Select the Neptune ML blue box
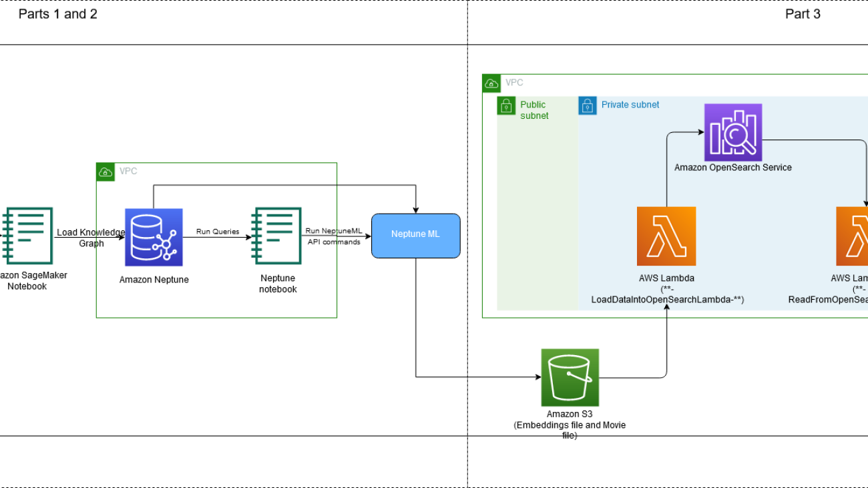The height and width of the screenshot is (488, 868). [x=415, y=236]
